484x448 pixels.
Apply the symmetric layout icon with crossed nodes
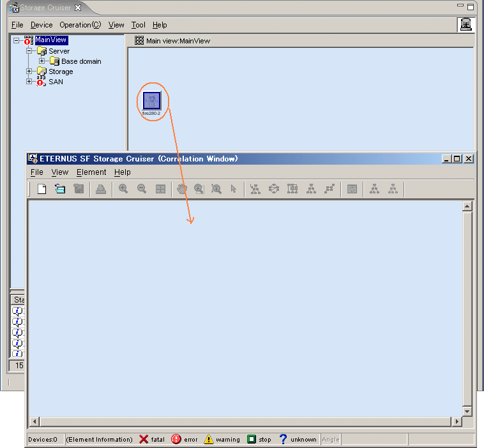(255, 189)
